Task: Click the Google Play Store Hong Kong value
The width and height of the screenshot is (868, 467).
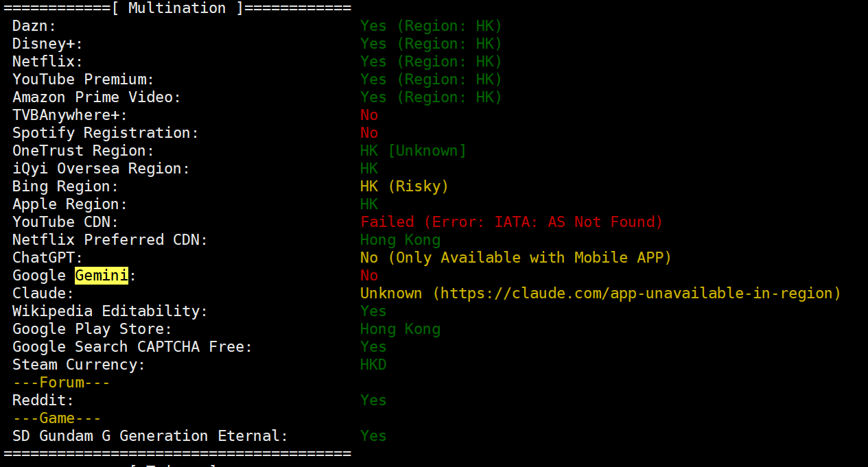Action: 400,329
